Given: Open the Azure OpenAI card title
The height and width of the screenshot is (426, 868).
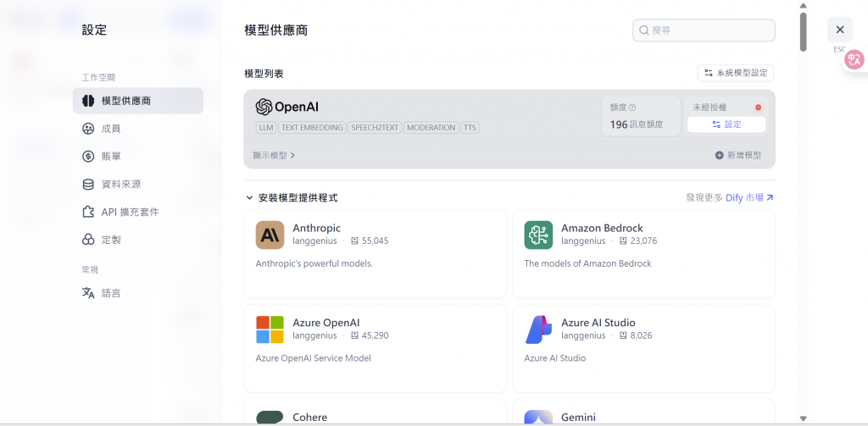Looking at the screenshot, I should click(x=326, y=323).
